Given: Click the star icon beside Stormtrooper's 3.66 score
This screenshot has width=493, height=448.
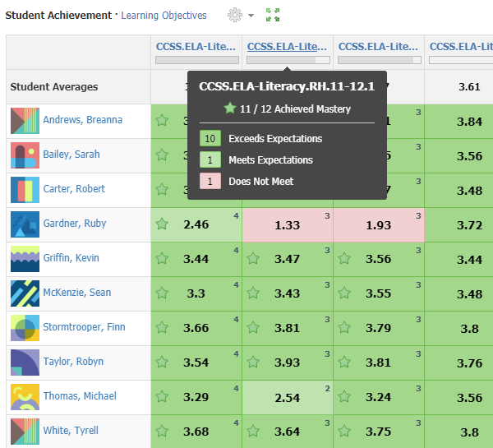Looking at the screenshot, I should click(163, 328).
